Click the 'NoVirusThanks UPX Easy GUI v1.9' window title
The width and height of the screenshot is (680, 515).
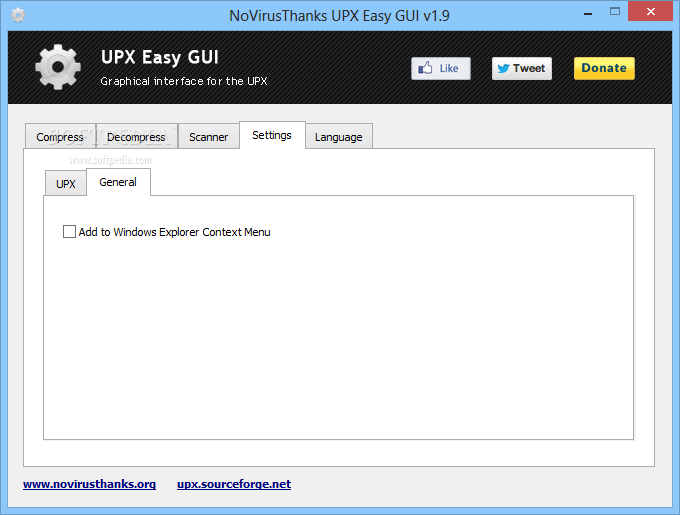click(339, 16)
